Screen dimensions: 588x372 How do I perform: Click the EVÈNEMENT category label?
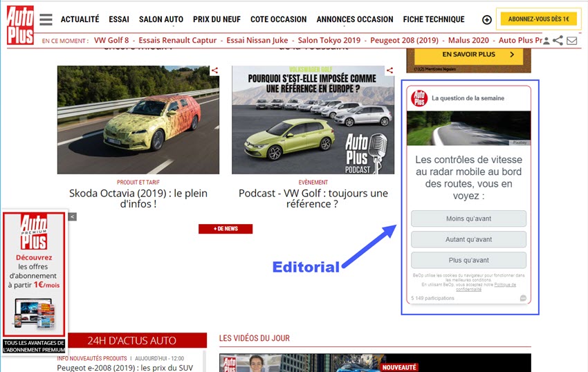[x=313, y=183]
